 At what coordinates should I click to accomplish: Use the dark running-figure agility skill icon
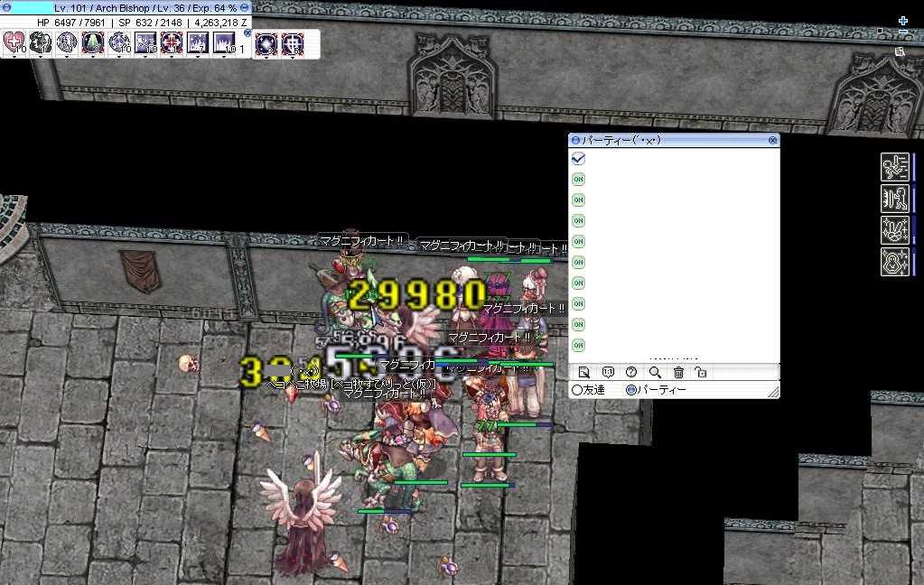click(x=41, y=43)
